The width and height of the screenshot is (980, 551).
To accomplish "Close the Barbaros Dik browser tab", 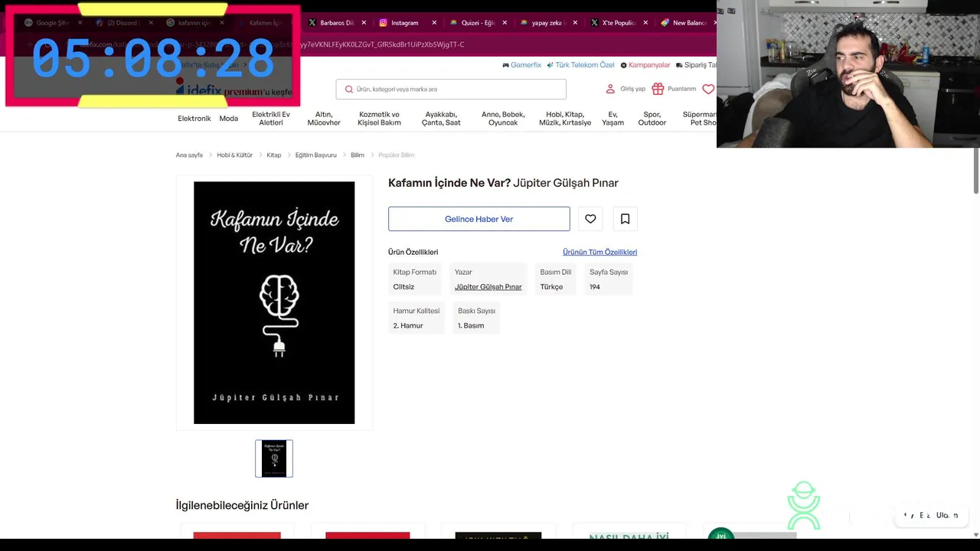I will tap(364, 23).
